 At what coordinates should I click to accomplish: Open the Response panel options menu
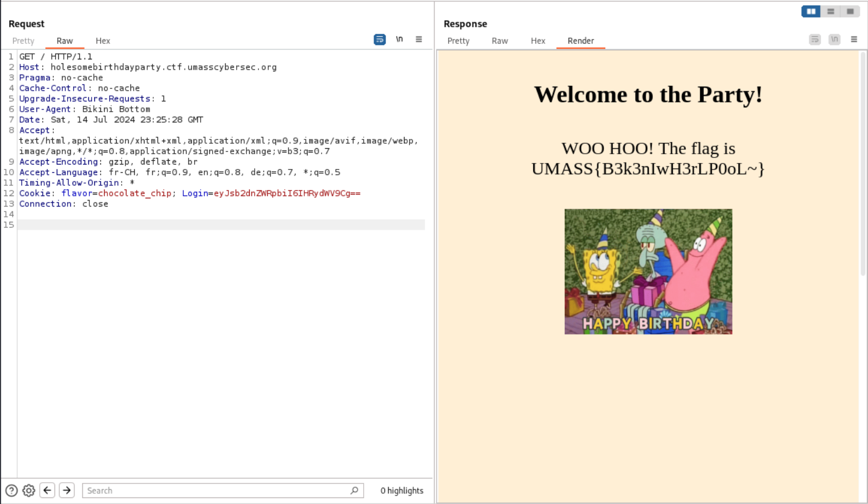pyautogui.click(x=854, y=39)
